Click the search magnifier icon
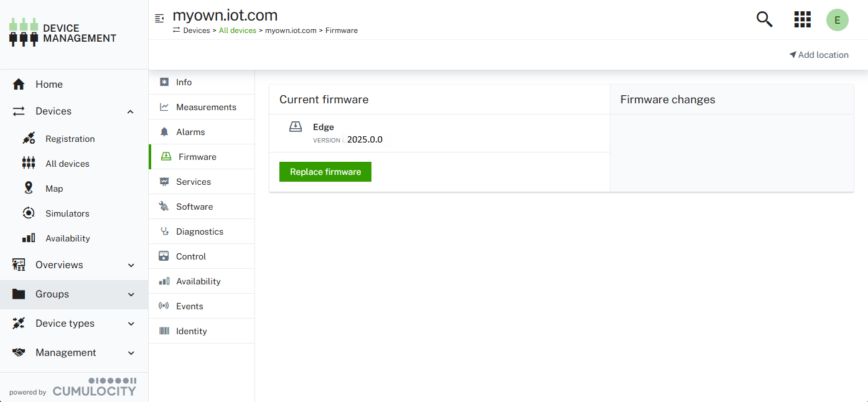This screenshot has width=868, height=402. (x=764, y=19)
